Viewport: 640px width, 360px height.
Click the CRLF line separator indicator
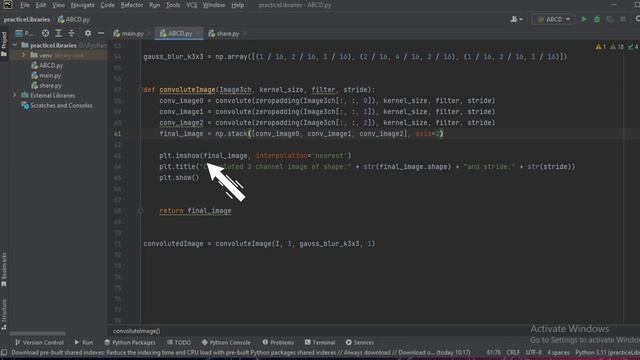point(513,352)
